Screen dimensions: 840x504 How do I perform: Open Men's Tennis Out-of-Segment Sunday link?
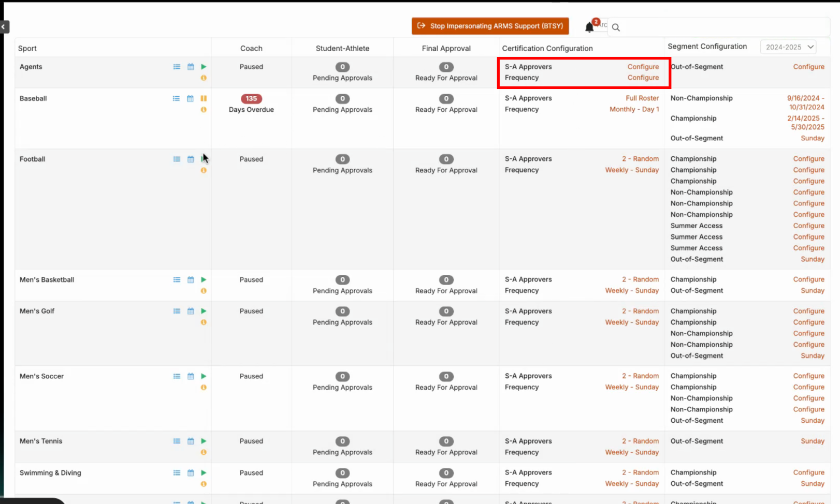812,441
